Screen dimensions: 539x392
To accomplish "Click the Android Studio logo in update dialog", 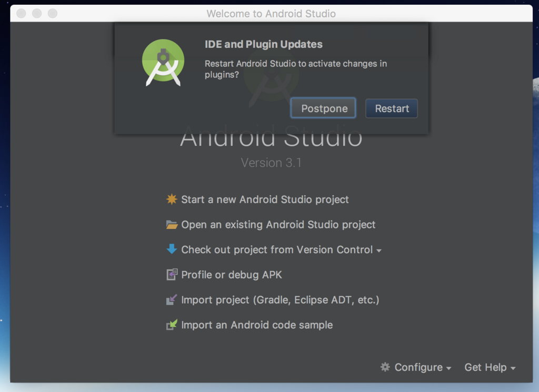I will click(x=163, y=63).
